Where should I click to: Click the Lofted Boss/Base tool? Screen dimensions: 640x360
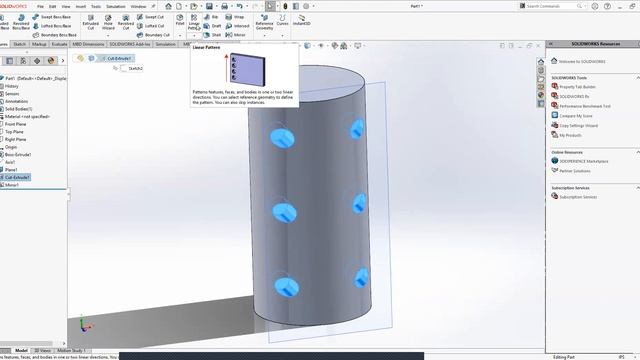(x=51, y=26)
